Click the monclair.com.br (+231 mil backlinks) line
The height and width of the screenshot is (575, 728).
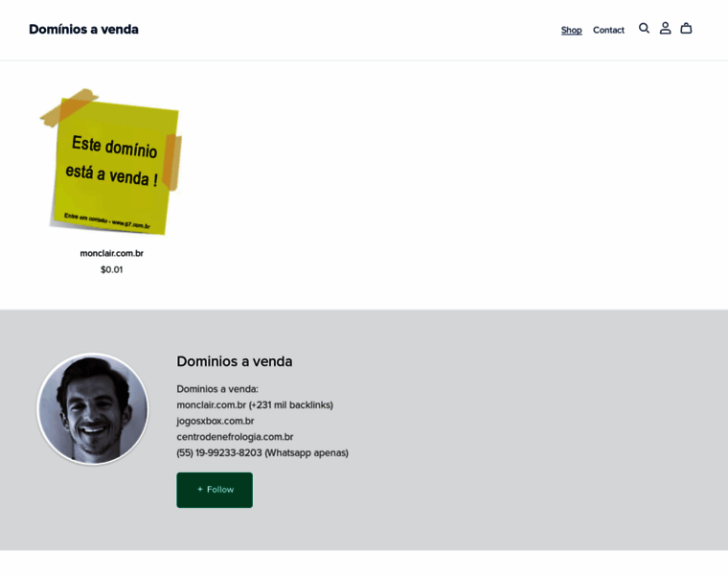[255, 405]
